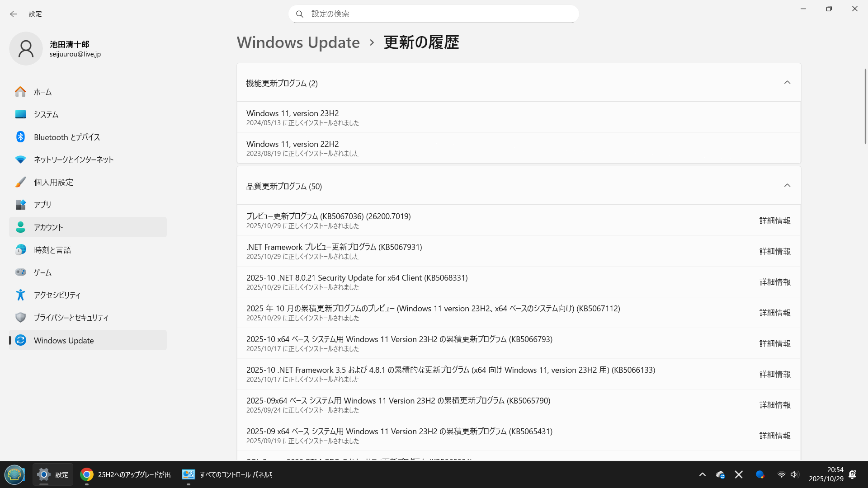Click the ホーム house icon
Viewport: 868px width, 488px height.
pos(20,92)
